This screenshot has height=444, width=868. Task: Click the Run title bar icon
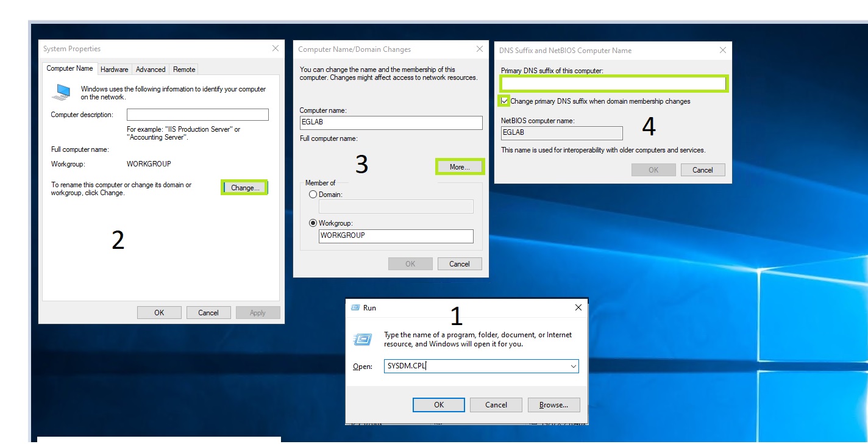point(355,308)
